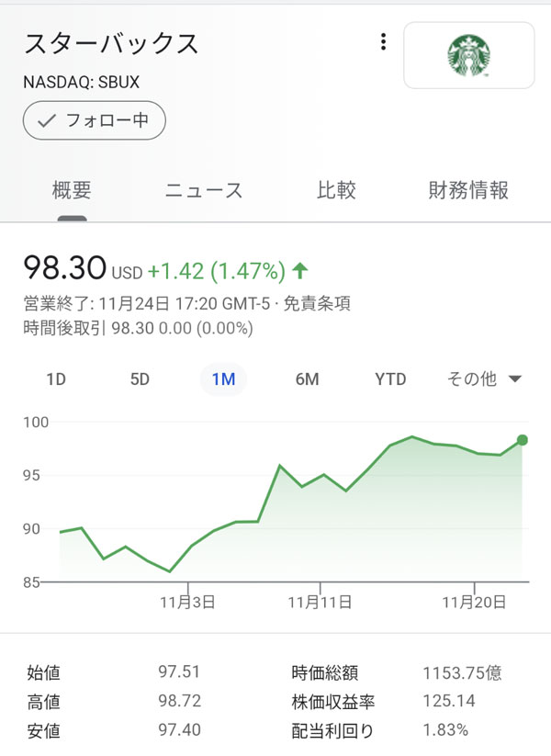
Task: Select the 6M chart range
Action: pyautogui.click(x=307, y=379)
